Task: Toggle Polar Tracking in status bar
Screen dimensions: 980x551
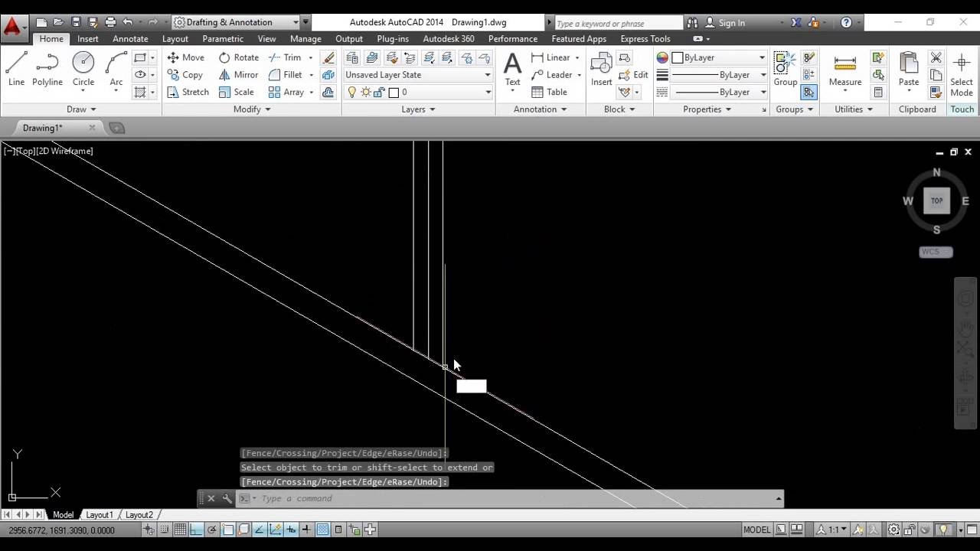Action: pos(212,530)
